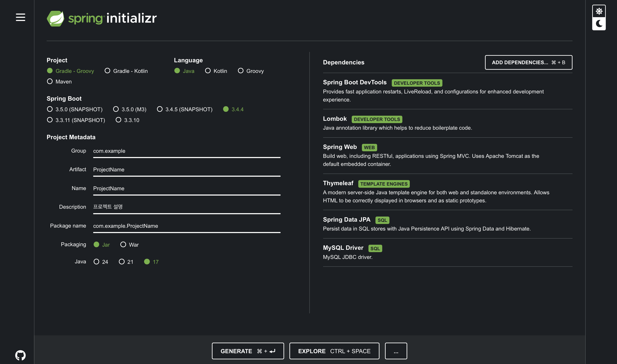Generate the project zip

click(248, 351)
